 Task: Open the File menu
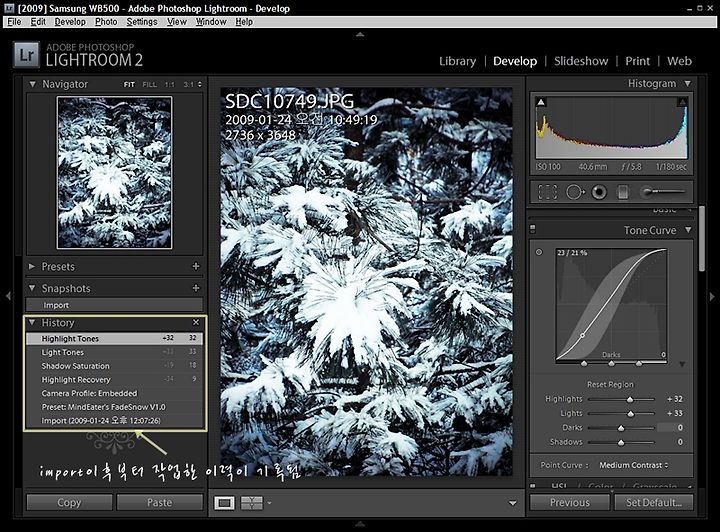[x=14, y=22]
